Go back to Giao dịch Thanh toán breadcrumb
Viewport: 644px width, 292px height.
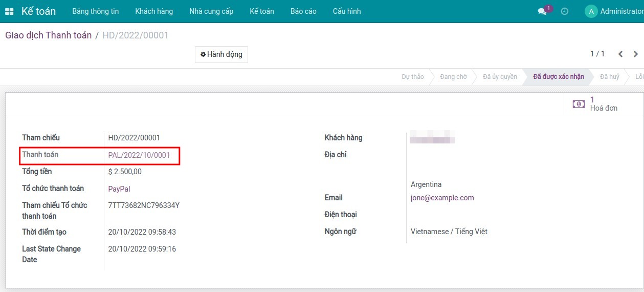pyautogui.click(x=49, y=35)
